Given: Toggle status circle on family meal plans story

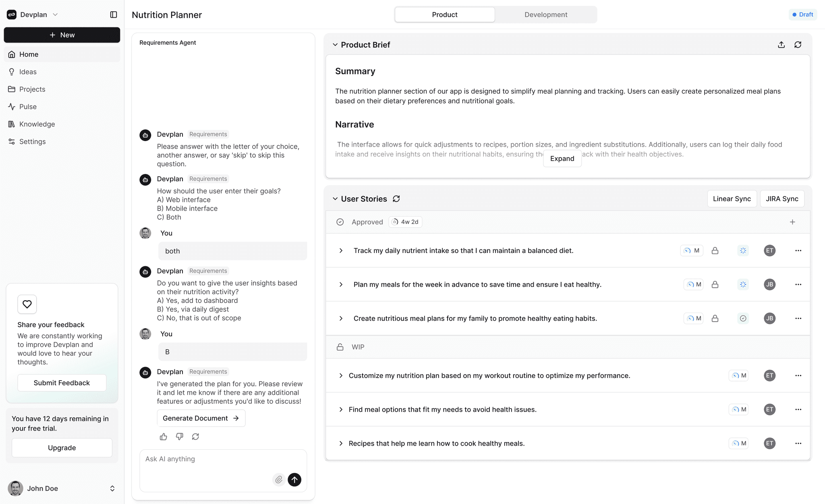Looking at the screenshot, I should coord(743,318).
